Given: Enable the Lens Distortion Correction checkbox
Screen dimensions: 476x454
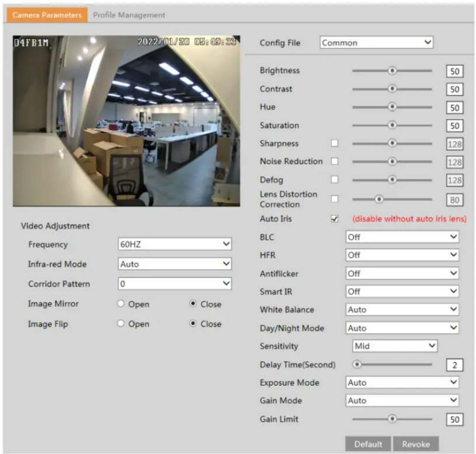Looking at the screenshot, I should (x=335, y=199).
